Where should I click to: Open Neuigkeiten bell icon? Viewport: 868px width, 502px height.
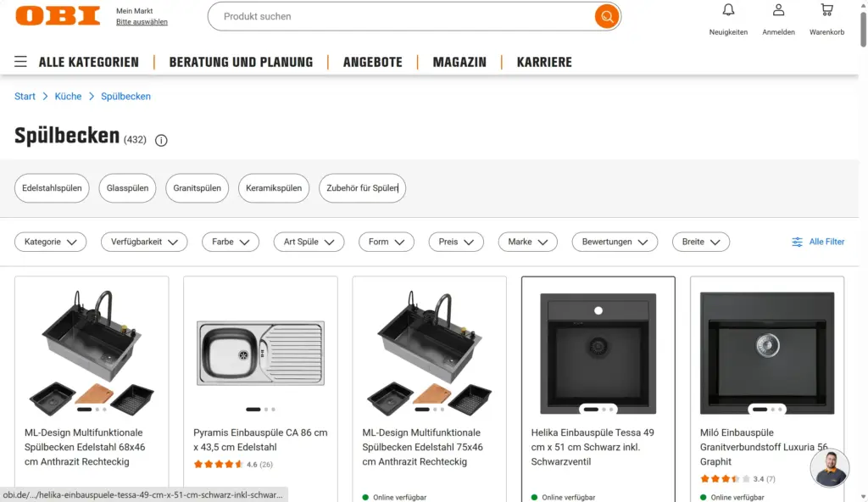point(728,10)
